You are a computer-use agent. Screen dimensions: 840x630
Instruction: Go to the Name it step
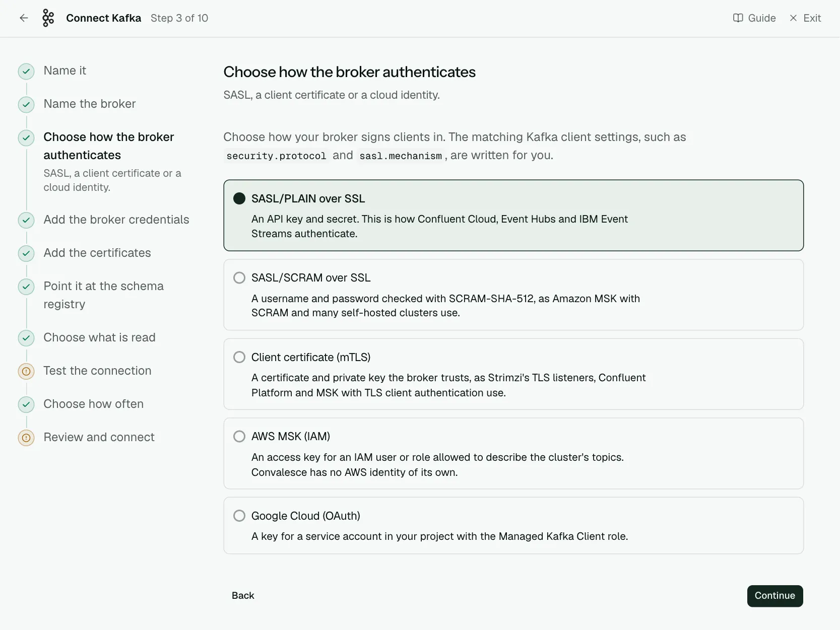[64, 71]
